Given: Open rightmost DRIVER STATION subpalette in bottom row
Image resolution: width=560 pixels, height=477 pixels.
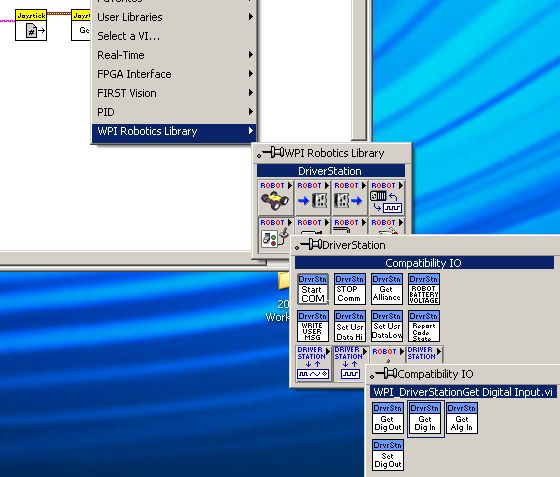Looking at the screenshot, I should [424, 355].
